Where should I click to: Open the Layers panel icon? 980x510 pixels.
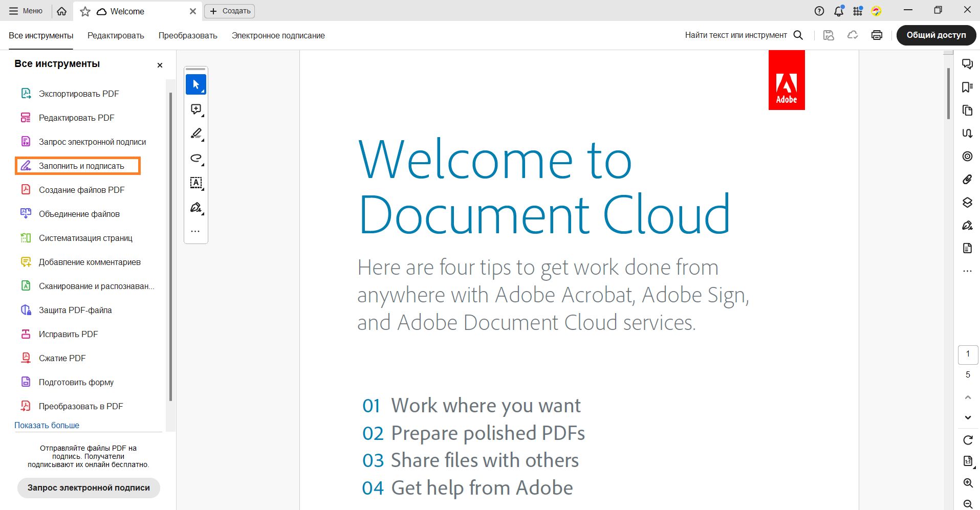967,203
